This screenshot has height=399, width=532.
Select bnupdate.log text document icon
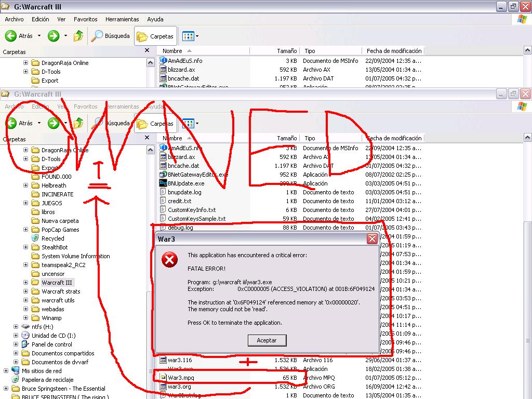coord(163,192)
